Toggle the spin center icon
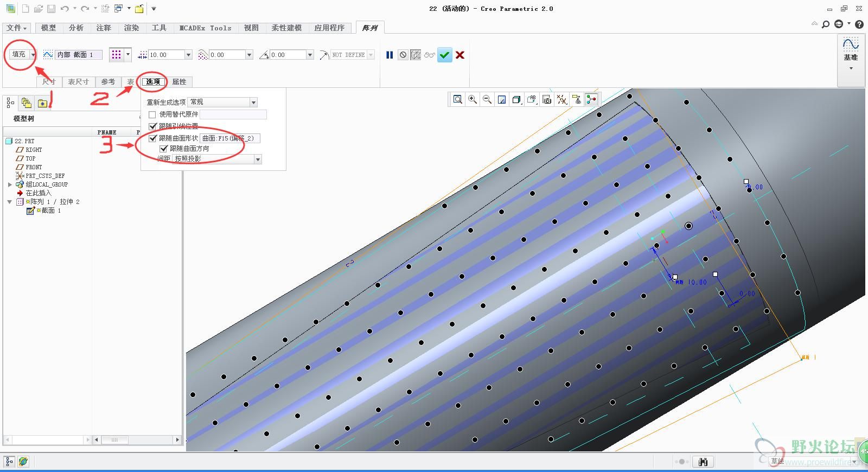 click(x=591, y=99)
